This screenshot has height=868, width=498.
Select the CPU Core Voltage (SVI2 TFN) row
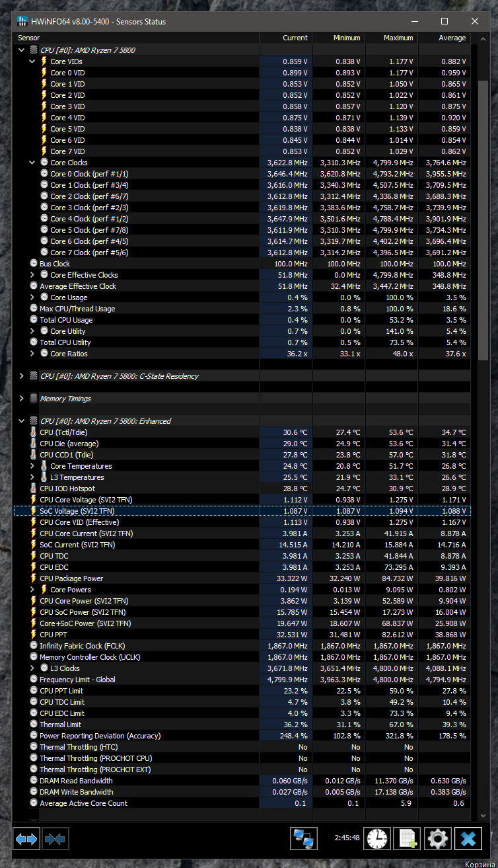click(242, 500)
